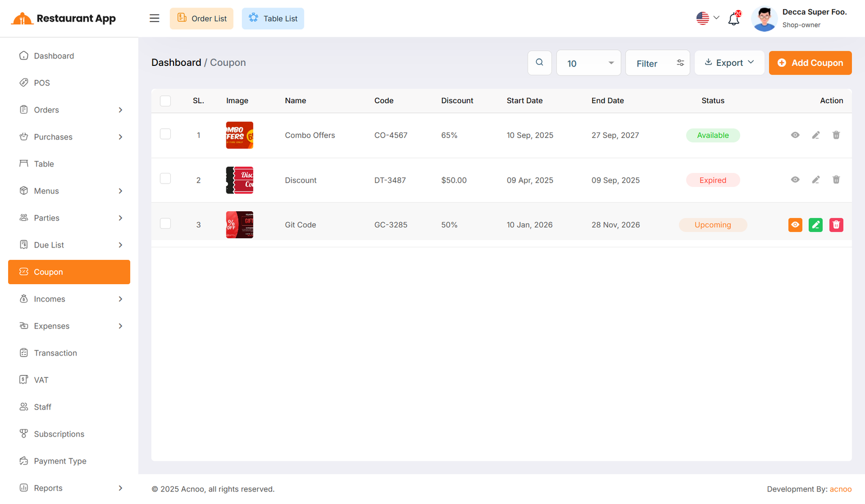Delete the Discount coupon row
This screenshot has height=504, width=865.
point(836,180)
